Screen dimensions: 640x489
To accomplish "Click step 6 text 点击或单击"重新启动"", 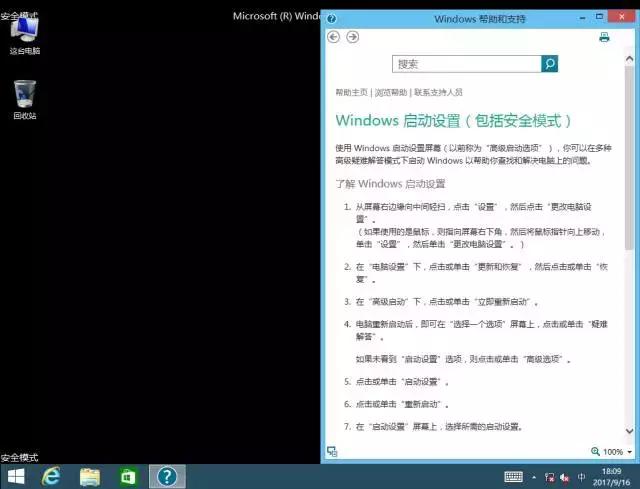I will click(x=402, y=404).
